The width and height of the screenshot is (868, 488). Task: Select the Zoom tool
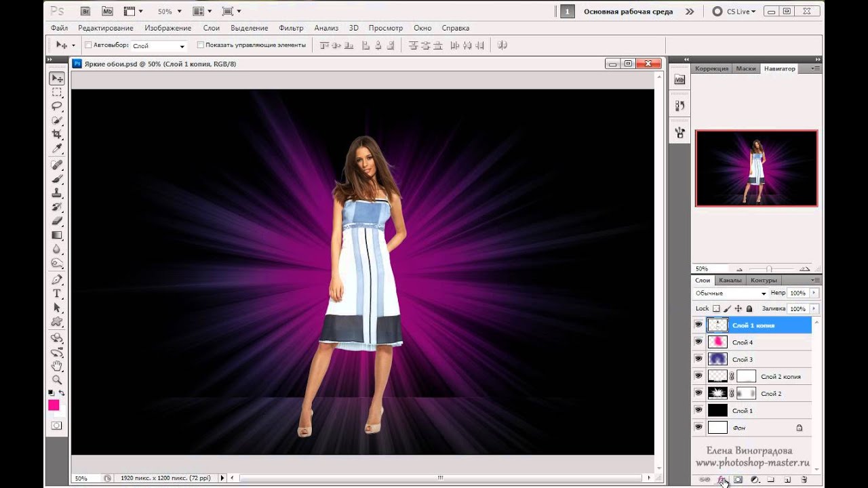click(57, 380)
